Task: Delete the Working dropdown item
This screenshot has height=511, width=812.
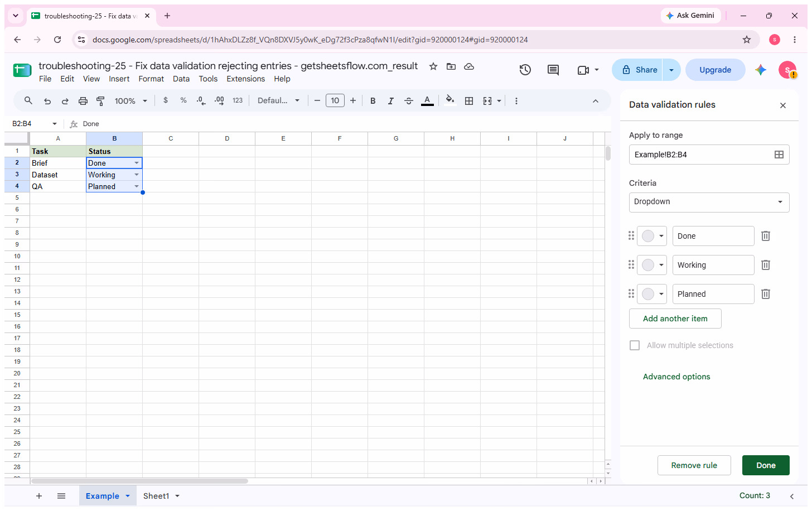Action: click(x=766, y=265)
